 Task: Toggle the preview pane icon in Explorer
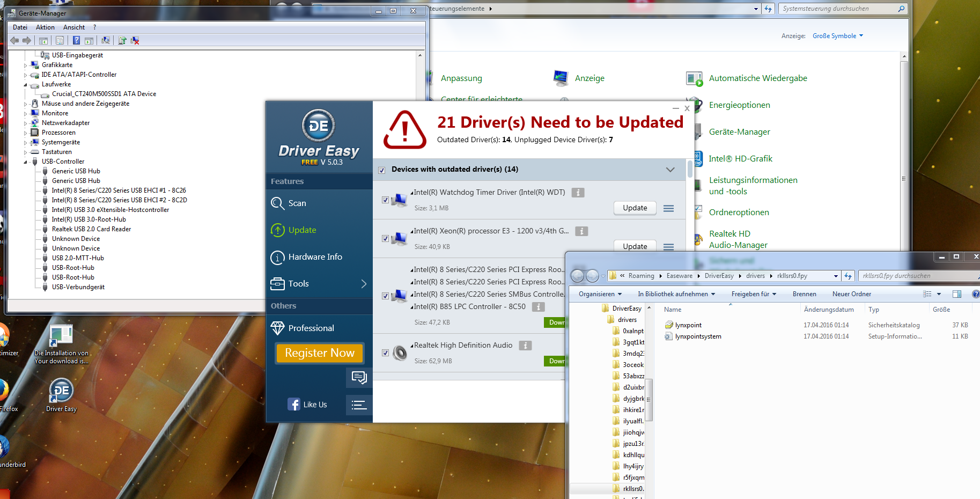pos(957,294)
